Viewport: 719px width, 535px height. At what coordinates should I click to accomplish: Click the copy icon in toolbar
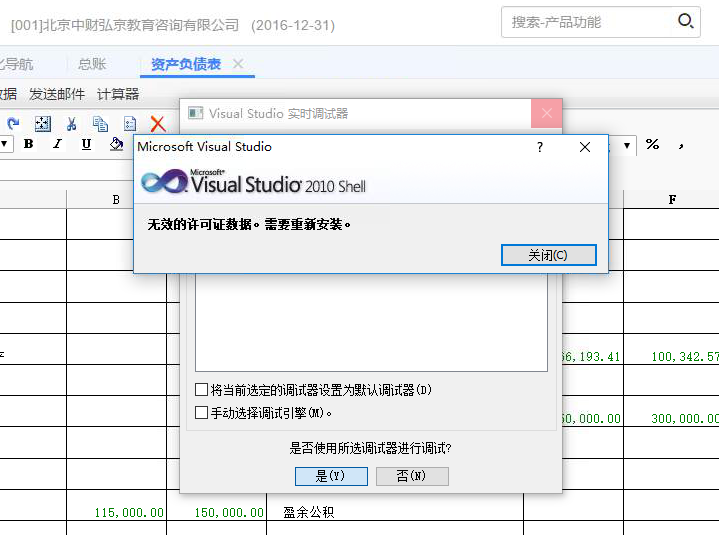click(100, 124)
